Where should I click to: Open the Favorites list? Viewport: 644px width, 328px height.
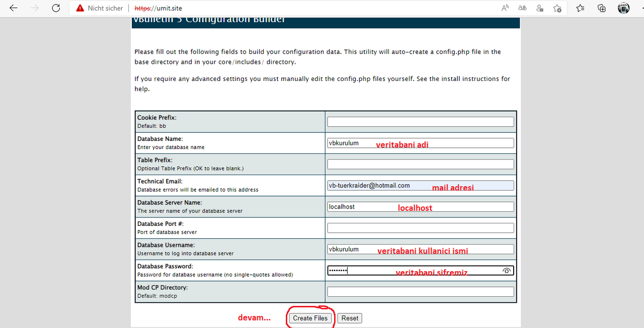click(581, 8)
